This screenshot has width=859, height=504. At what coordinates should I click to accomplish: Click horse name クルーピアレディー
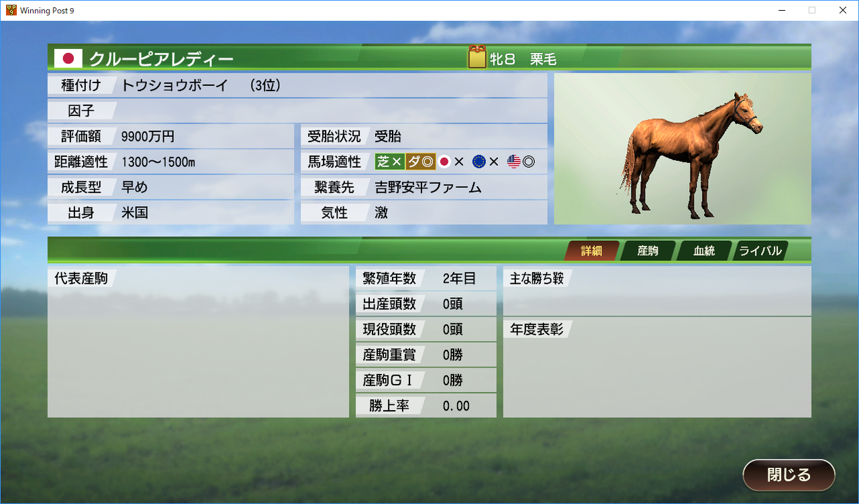[161, 59]
